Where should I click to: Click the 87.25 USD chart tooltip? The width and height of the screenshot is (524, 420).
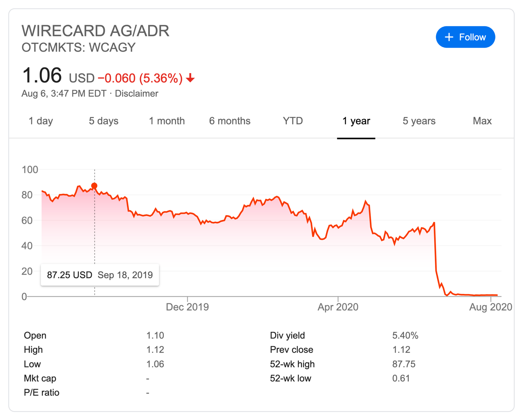click(x=100, y=275)
